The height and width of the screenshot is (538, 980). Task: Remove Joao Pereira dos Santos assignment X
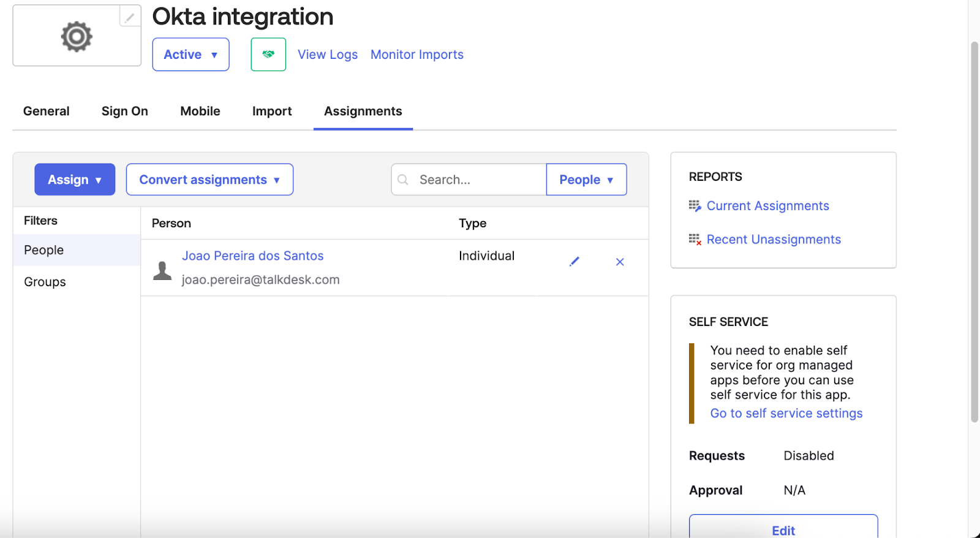(620, 262)
